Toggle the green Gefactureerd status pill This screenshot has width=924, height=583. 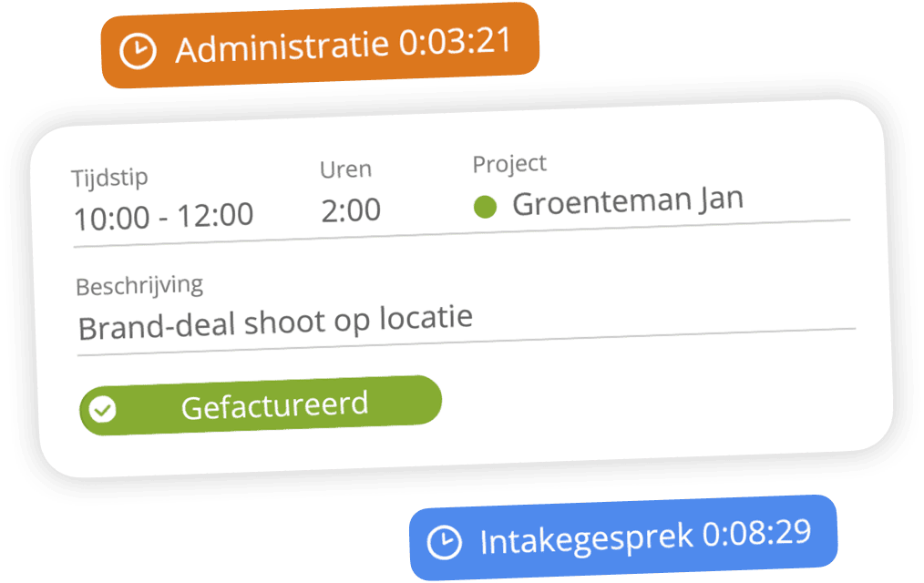[261, 405]
